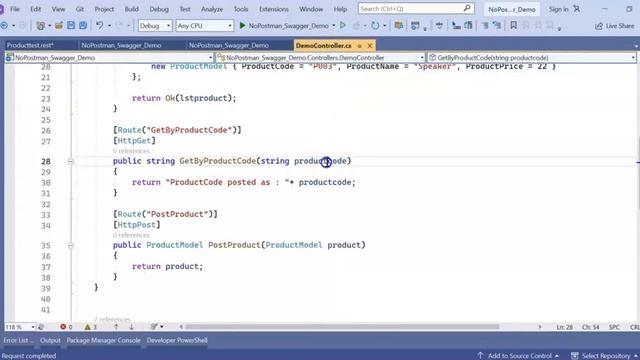Open the Any CPU platform dropdown
The image size is (640, 360).
(x=204, y=26)
